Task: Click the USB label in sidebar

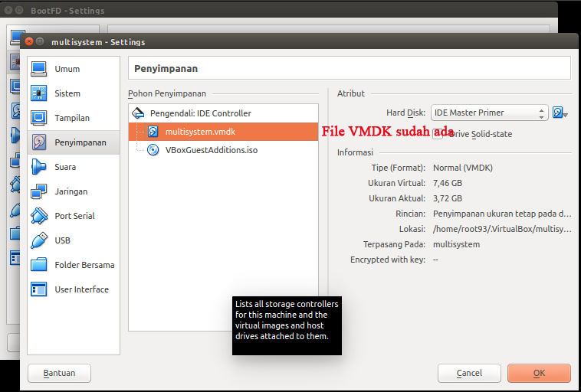Action: tap(62, 240)
